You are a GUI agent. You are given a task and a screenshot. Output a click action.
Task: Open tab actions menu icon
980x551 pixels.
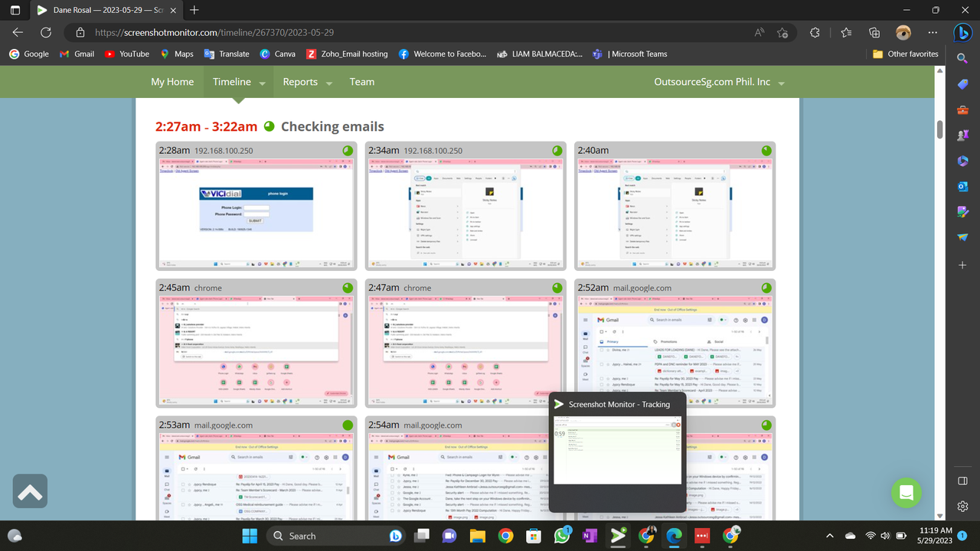pos(15,10)
